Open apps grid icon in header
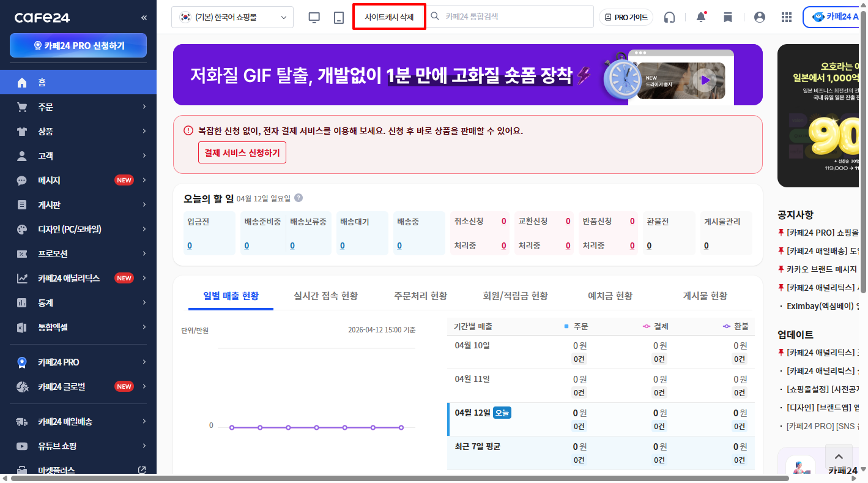This screenshot has height=483, width=868. (x=787, y=17)
